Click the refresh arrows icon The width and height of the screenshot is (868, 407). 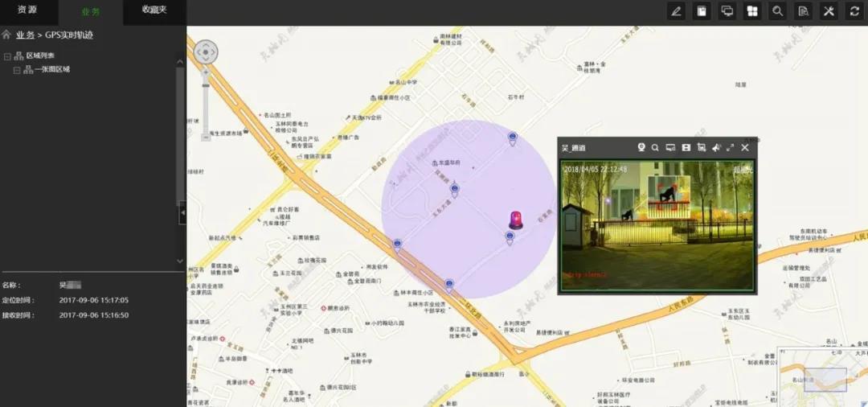coord(854,11)
